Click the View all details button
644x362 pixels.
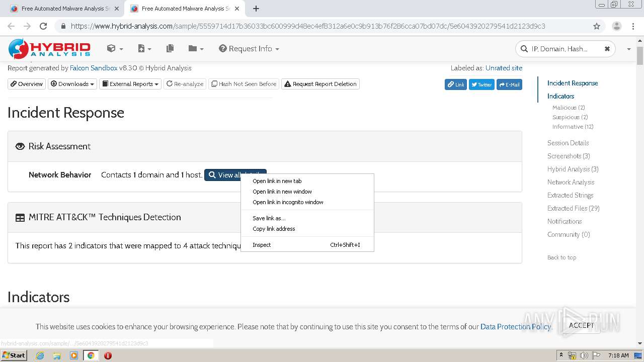pos(235,175)
